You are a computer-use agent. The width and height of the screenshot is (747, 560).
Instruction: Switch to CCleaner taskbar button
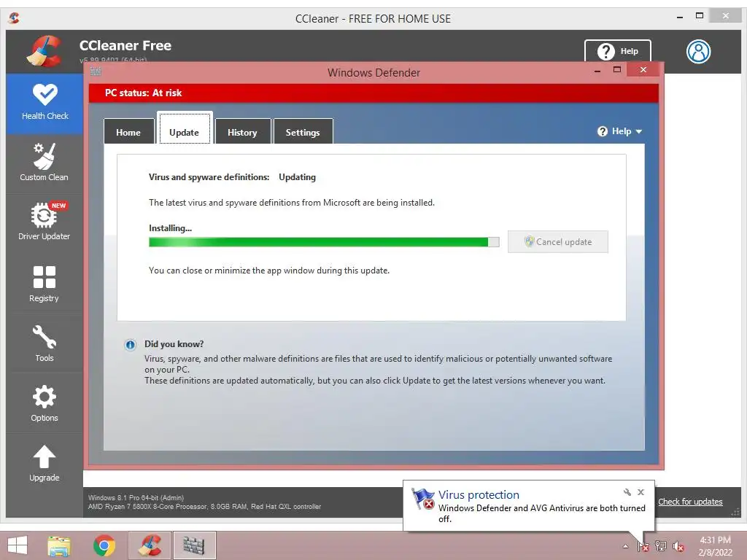pyautogui.click(x=150, y=545)
